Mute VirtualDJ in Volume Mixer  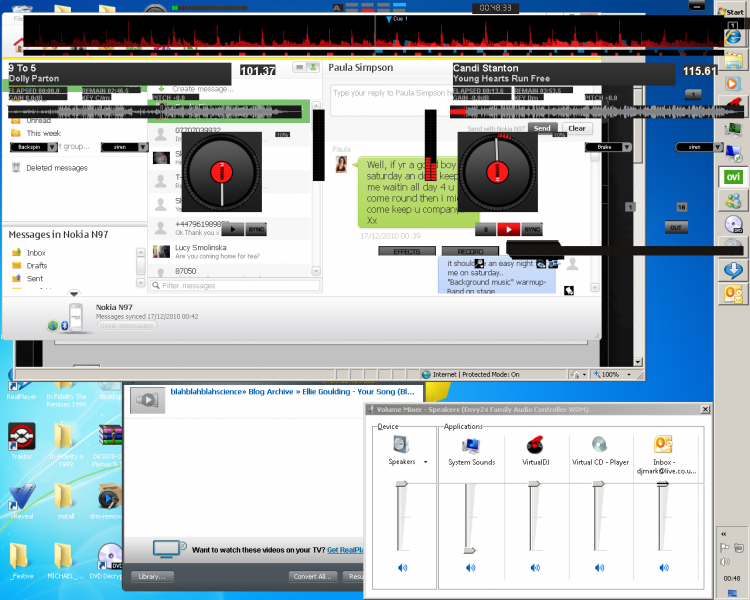click(x=535, y=568)
